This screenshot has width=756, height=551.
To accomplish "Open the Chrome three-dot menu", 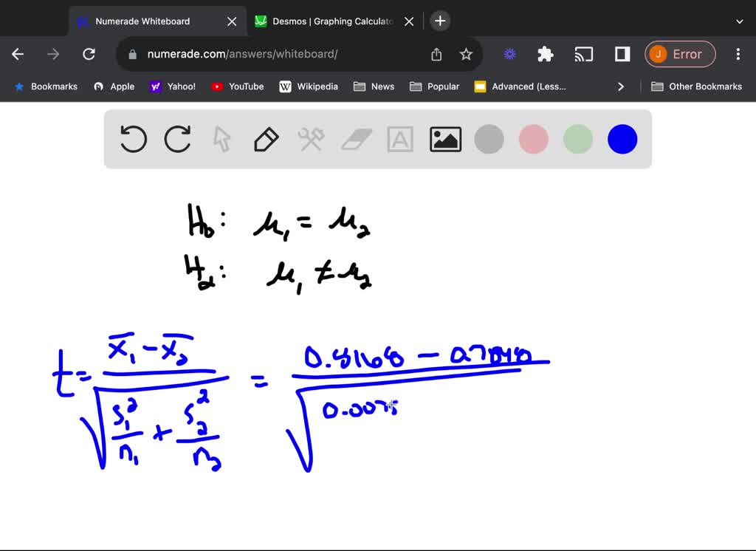I will pos(738,54).
